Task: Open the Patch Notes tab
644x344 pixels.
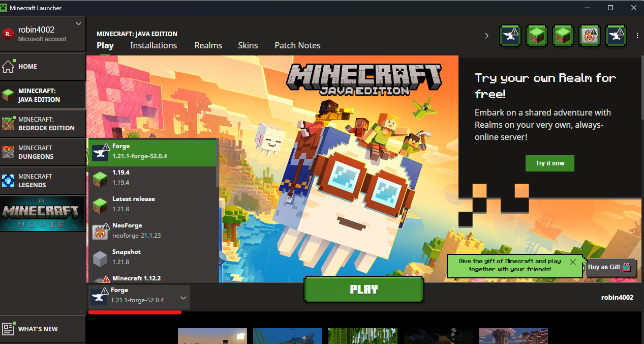Action: (297, 45)
